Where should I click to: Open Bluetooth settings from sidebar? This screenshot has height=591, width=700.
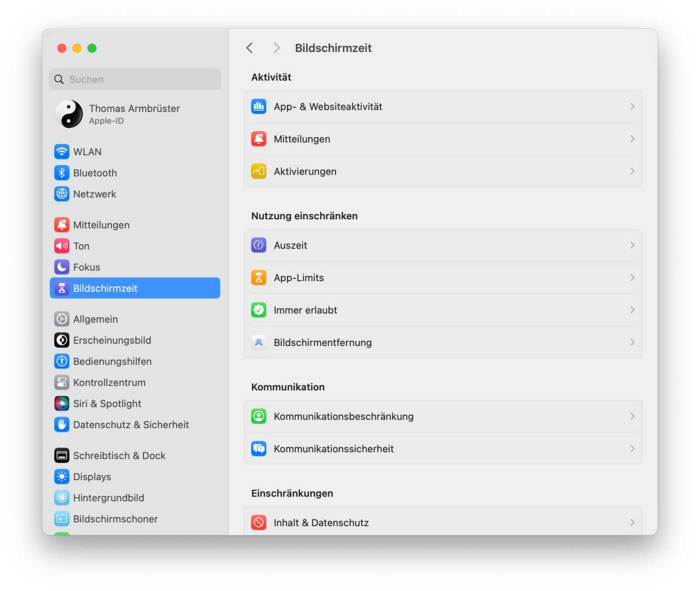tap(94, 173)
